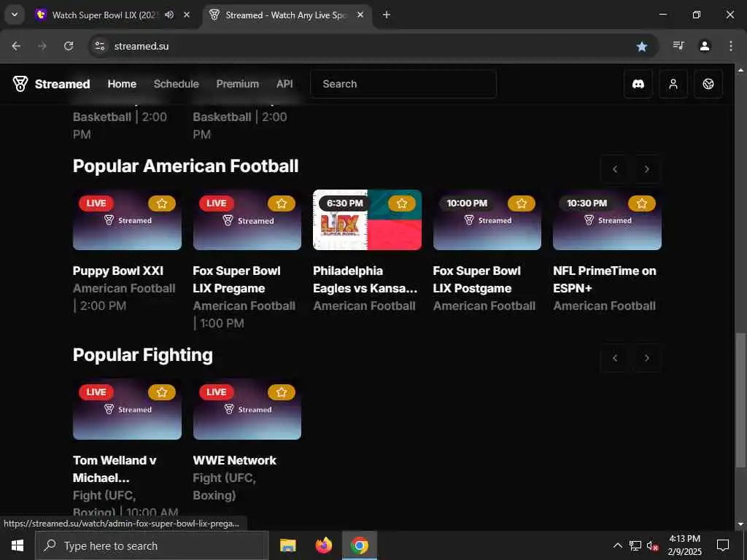Open the Windows Start menu
This screenshot has width=747, height=560.
[x=18, y=545]
